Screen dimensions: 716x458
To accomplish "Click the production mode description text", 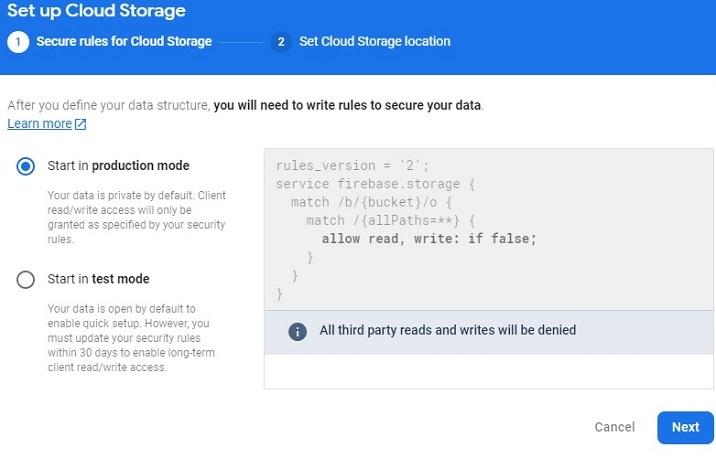I will click(x=137, y=211).
